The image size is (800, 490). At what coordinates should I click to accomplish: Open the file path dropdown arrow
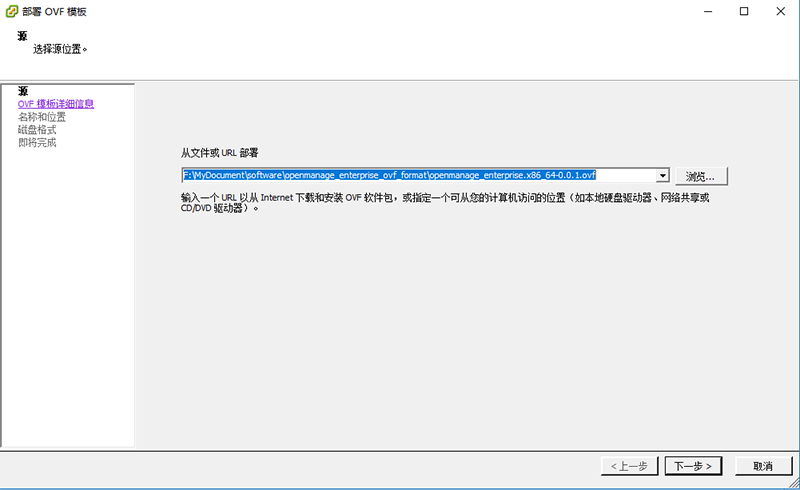(x=662, y=176)
